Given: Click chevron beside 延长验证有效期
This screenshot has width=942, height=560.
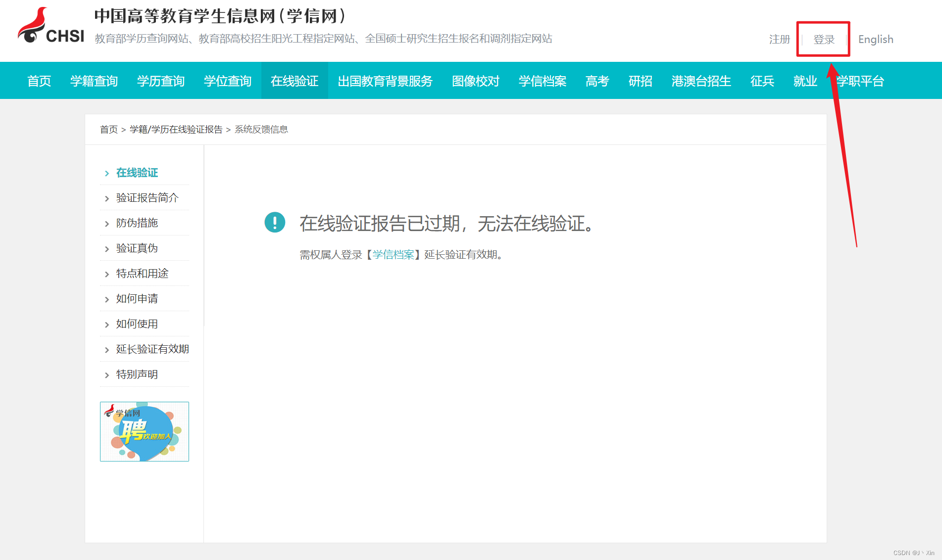Looking at the screenshot, I should tap(107, 350).
